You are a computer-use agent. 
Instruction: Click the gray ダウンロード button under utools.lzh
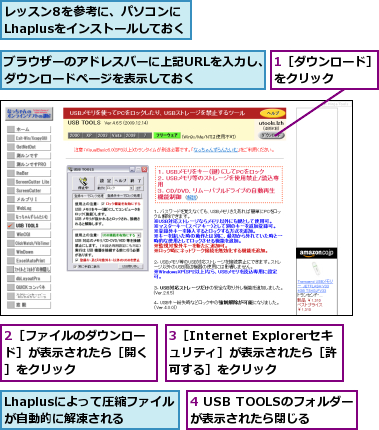click(272, 135)
